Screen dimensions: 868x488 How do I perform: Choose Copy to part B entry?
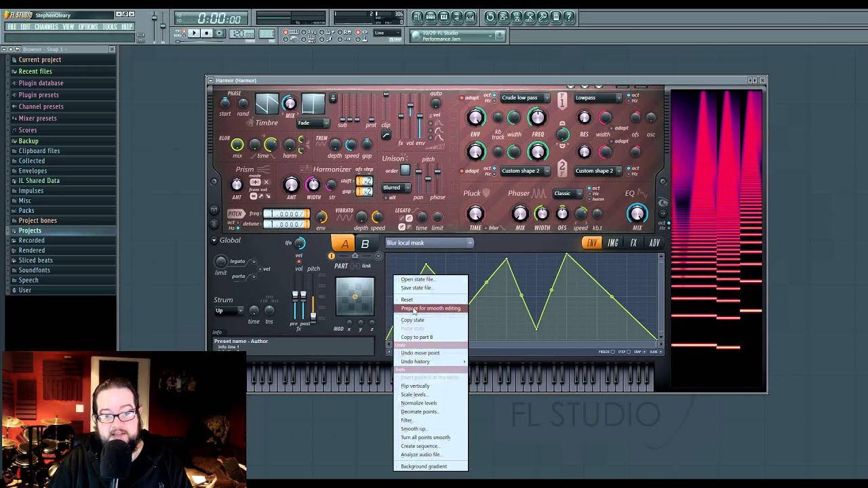430,337
